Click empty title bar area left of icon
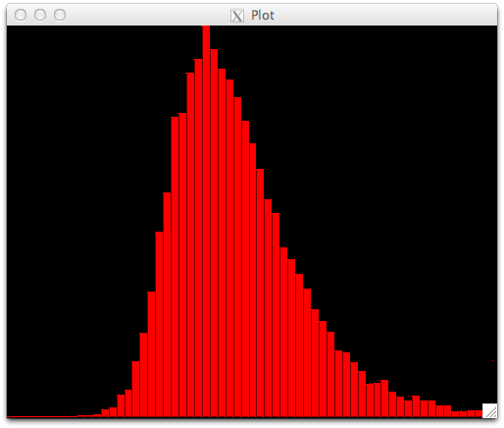The height and width of the screenshot is (428, 504). (147, 15)
